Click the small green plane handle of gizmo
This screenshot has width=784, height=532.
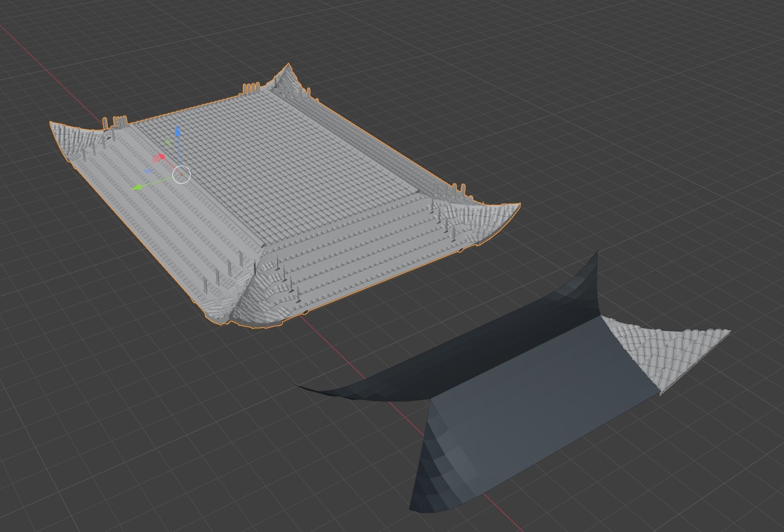click(x=169, y=143)
